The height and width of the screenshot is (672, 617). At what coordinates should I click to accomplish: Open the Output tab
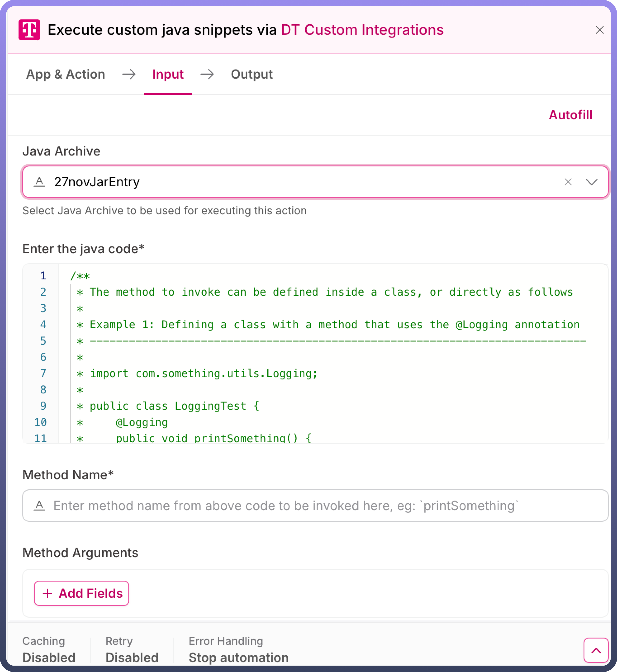point(252,74)
